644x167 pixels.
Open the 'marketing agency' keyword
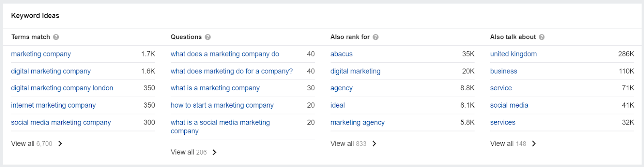(357, 122)
